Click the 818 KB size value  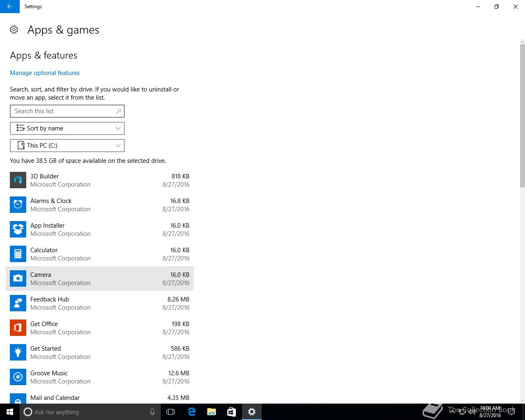(x=180, y=176)
